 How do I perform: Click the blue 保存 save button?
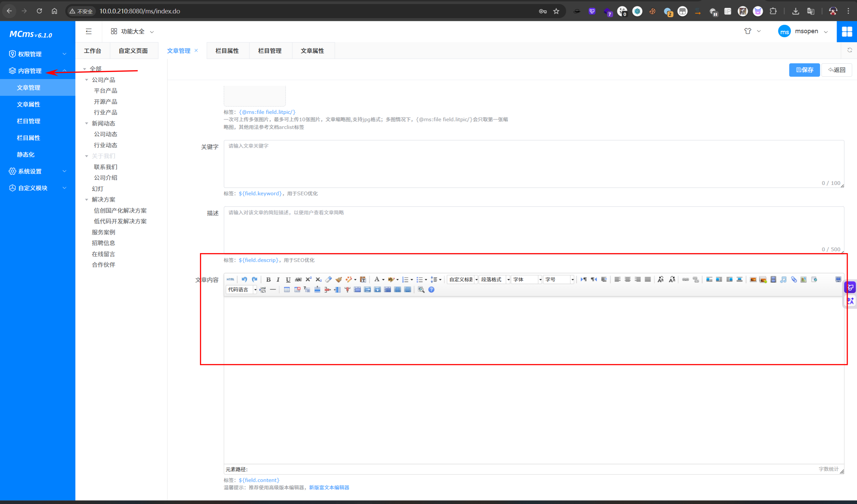tap(804, 70)
